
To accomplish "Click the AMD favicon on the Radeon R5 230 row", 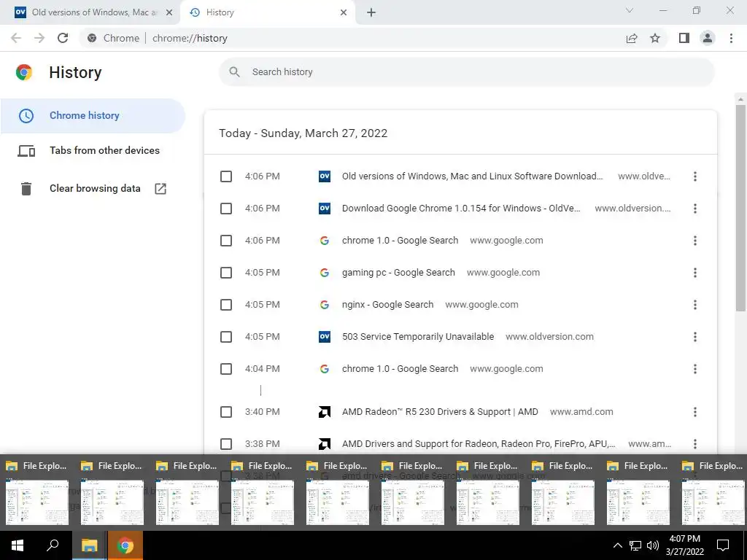I will (325, 412).
